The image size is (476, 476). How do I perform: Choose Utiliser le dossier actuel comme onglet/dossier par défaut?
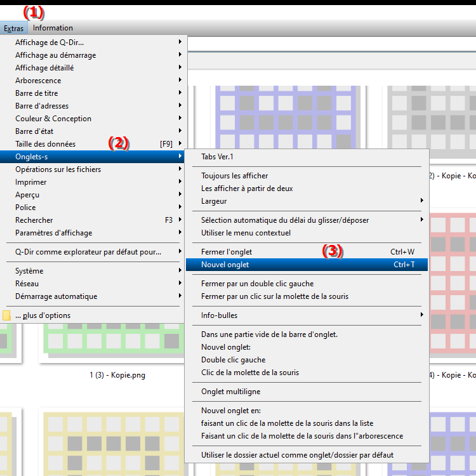click(x=307, y=455)
